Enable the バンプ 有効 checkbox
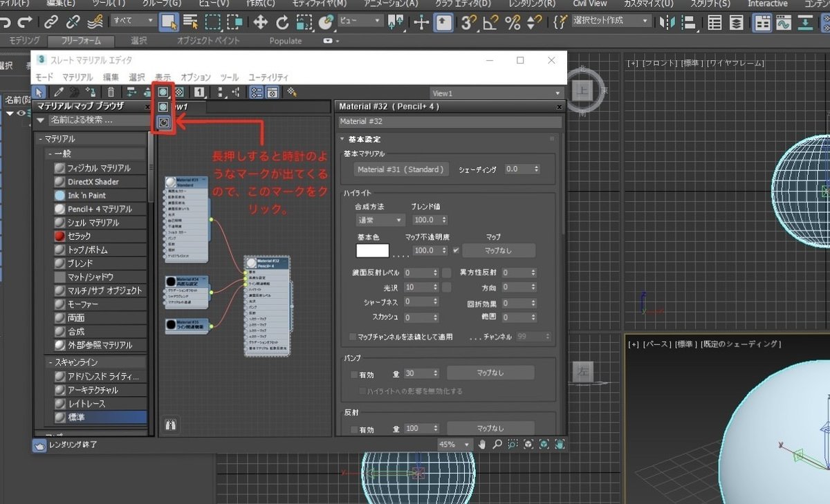Image resolution: width=830 pixels, height=504 pixels. 354,373
